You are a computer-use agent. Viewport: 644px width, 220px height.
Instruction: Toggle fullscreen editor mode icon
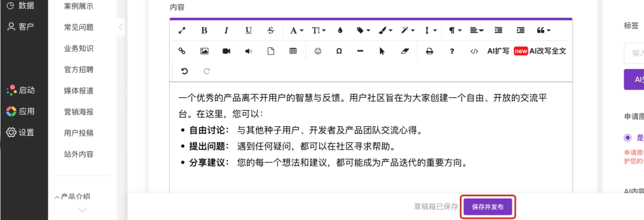182,30
